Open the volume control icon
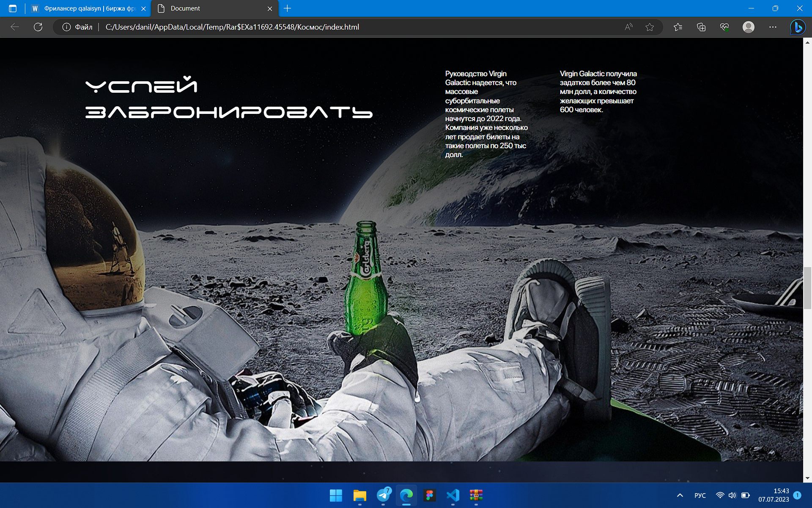This screenshot has height=508, width=812. 732,495
